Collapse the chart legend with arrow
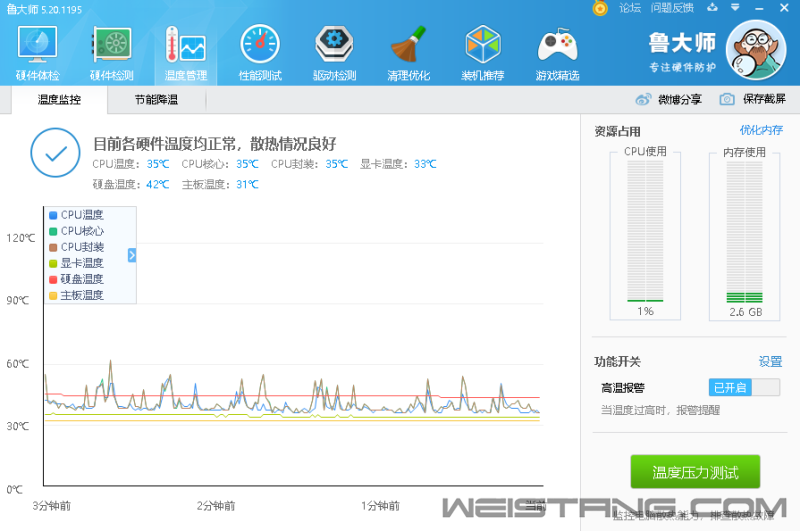The image size is (800, 531). pyautogui.click(x=131, y=255)
